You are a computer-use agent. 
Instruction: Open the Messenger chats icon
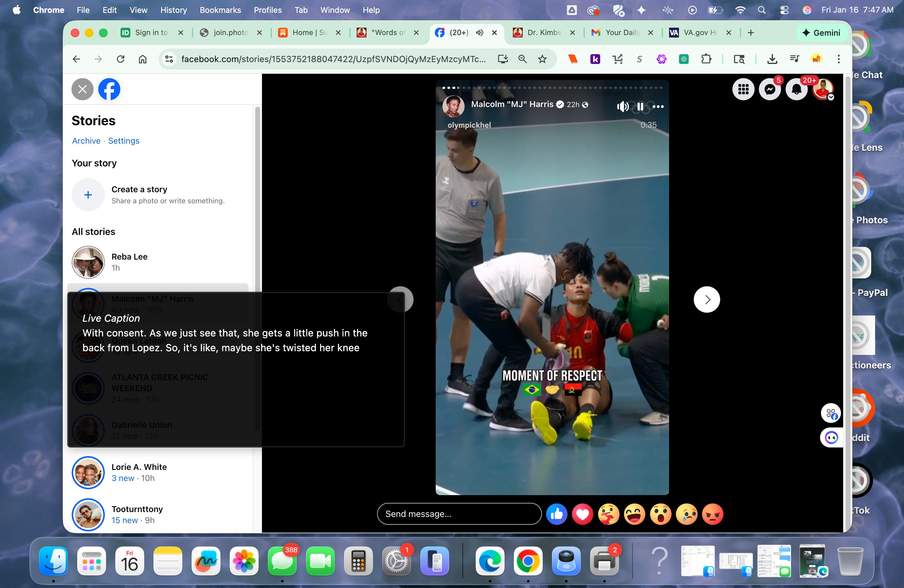tap(770, 89)
